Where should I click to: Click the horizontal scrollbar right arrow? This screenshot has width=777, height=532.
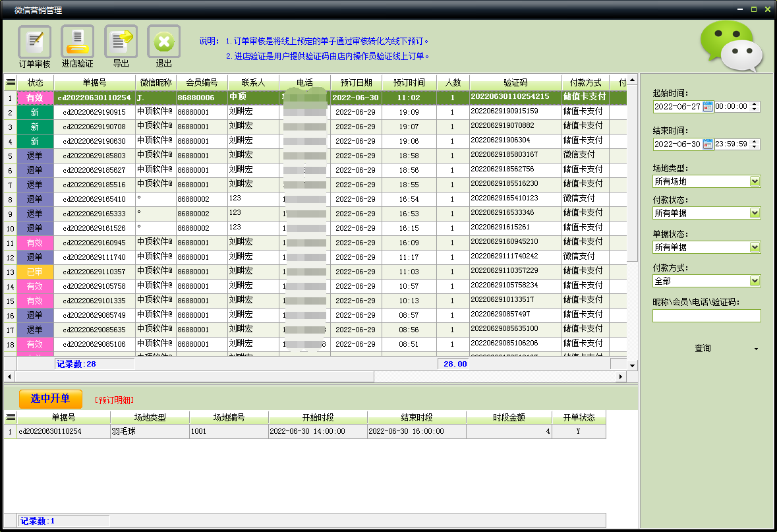(620, 377)
